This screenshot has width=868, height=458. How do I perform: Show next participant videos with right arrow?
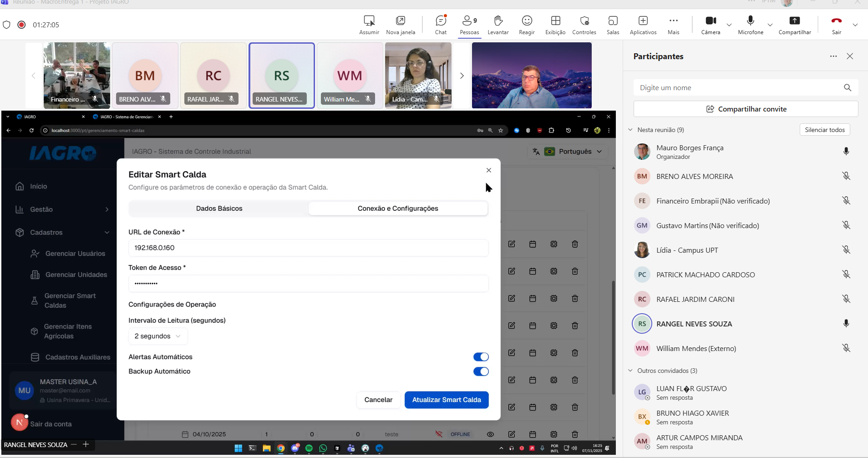pos(462,76)
